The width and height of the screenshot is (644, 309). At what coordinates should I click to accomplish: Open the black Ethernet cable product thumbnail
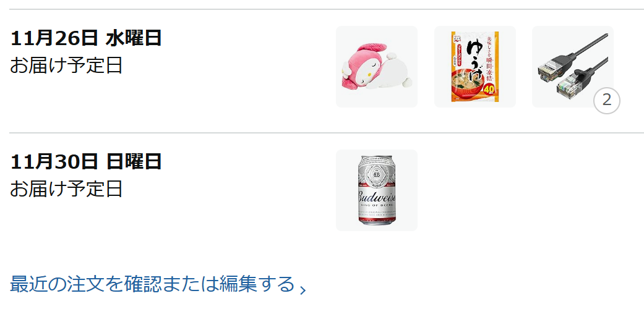572,67
